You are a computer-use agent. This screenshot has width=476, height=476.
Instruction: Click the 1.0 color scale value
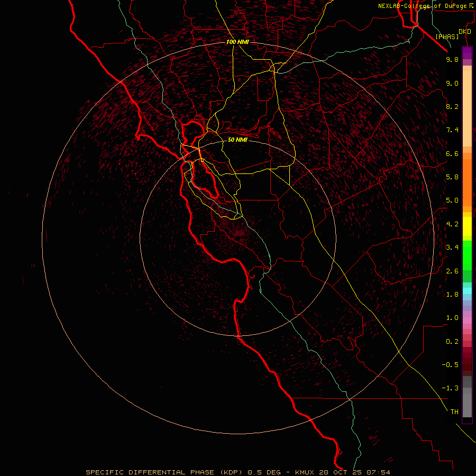coord(452,317)
